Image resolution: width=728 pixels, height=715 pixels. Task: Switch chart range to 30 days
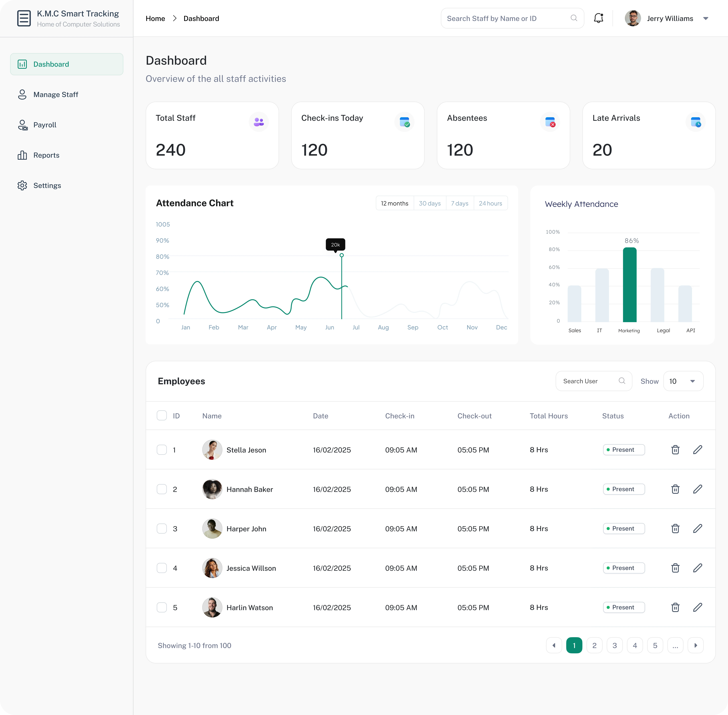click(x=430, y=203)
